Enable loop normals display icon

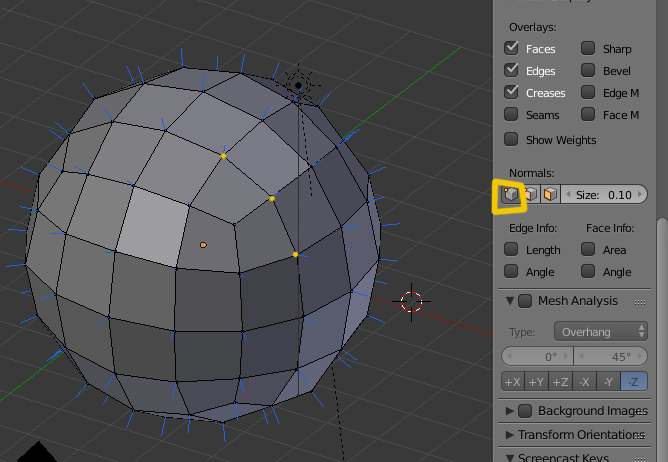click(530, 194)
